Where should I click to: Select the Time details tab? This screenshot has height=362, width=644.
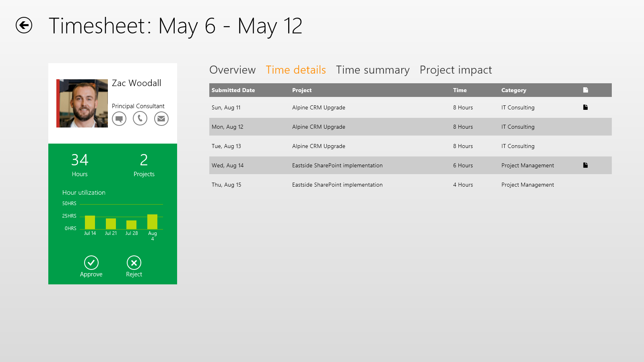point(296,70)
